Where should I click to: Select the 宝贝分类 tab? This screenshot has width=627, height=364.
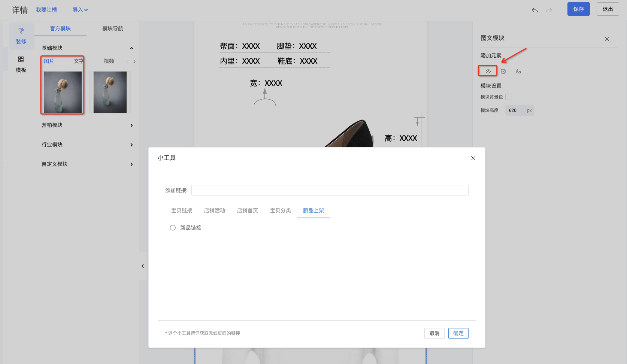pyautogui.click(x=281, y=210)
